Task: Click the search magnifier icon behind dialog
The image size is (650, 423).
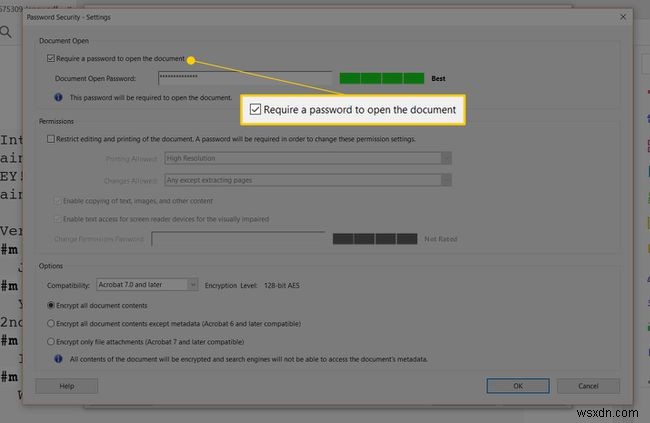Action: pyautogui.click(x=6, y=32)
